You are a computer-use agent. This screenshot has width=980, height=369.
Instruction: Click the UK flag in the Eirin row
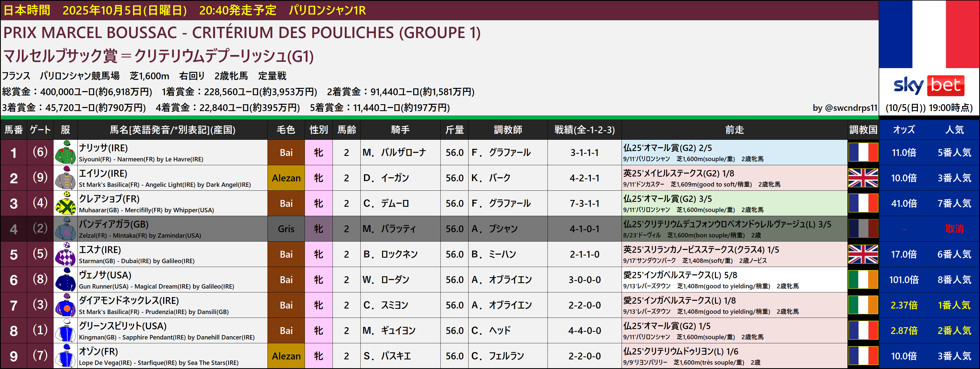point(863,178)
